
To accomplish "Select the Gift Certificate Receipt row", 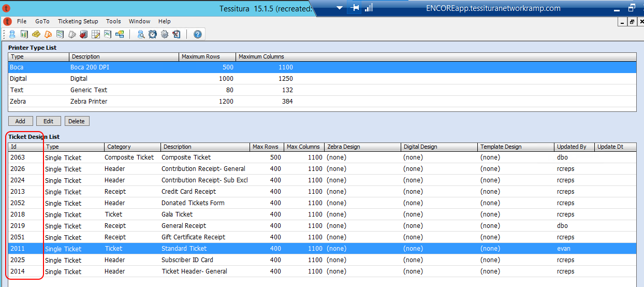I will pos(322,237).
